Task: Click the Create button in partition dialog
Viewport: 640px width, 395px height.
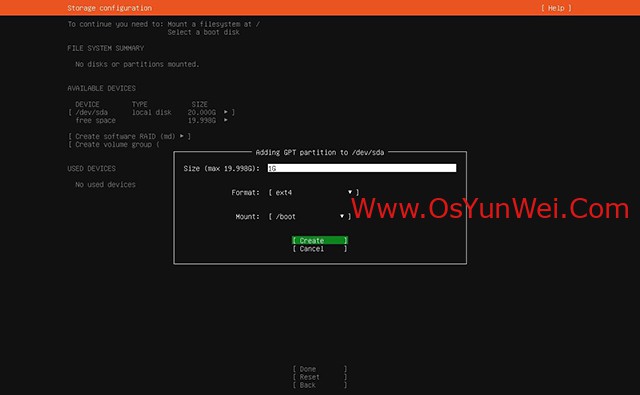Action: 320,240
